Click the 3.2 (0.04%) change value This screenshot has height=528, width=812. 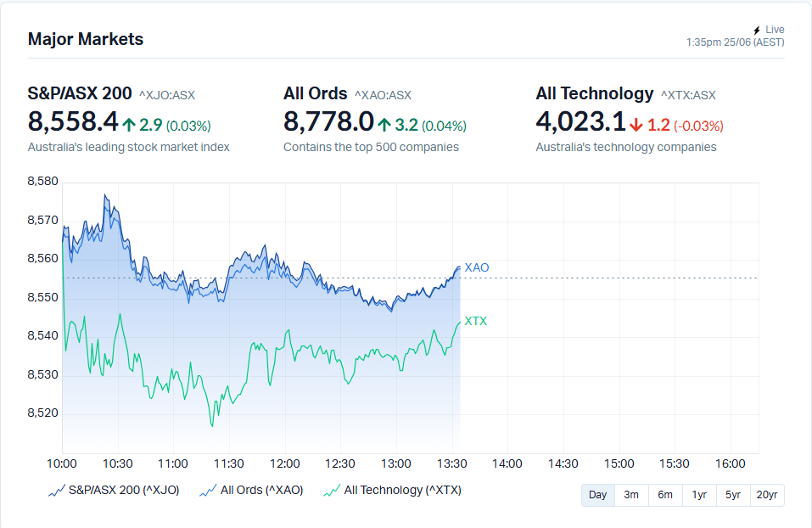[431, 126]
